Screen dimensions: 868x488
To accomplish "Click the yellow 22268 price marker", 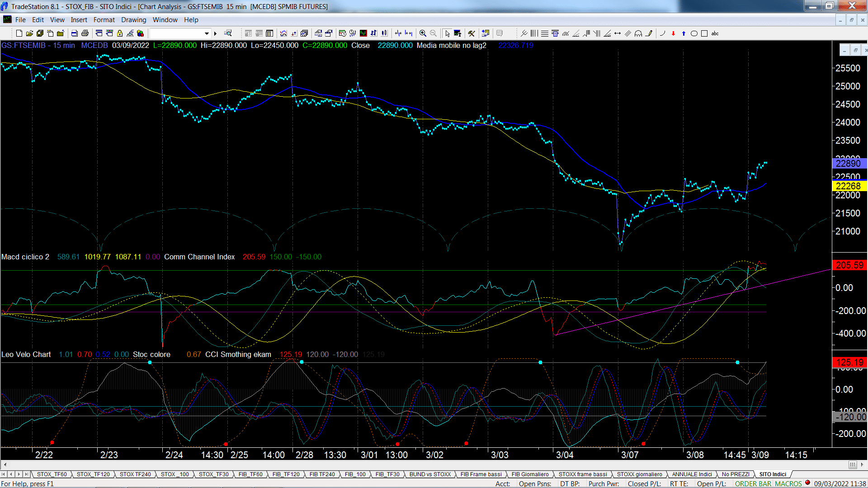I will click(x=849, y=186).
